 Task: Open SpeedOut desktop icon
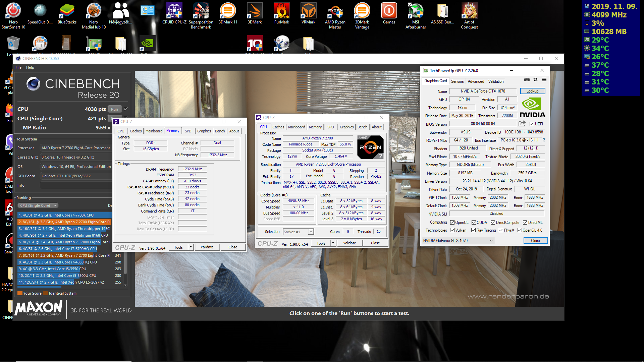pos(40,13)
